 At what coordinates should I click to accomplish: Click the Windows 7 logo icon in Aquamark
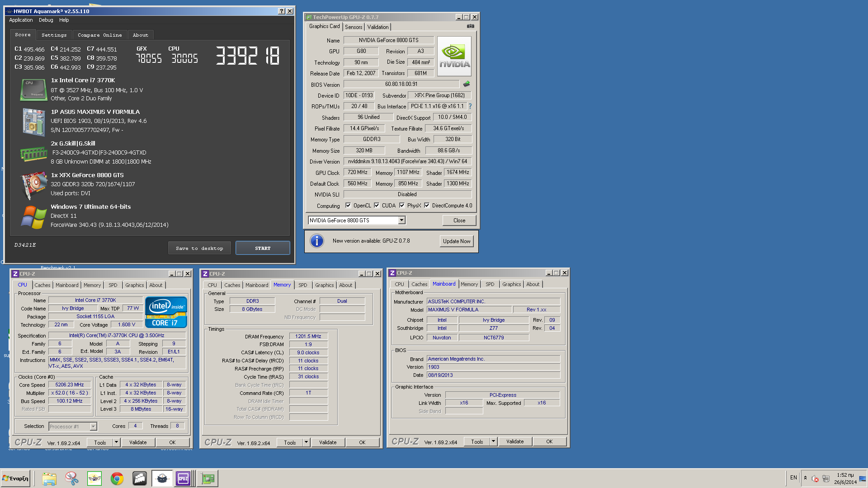[x=33, y=217]
